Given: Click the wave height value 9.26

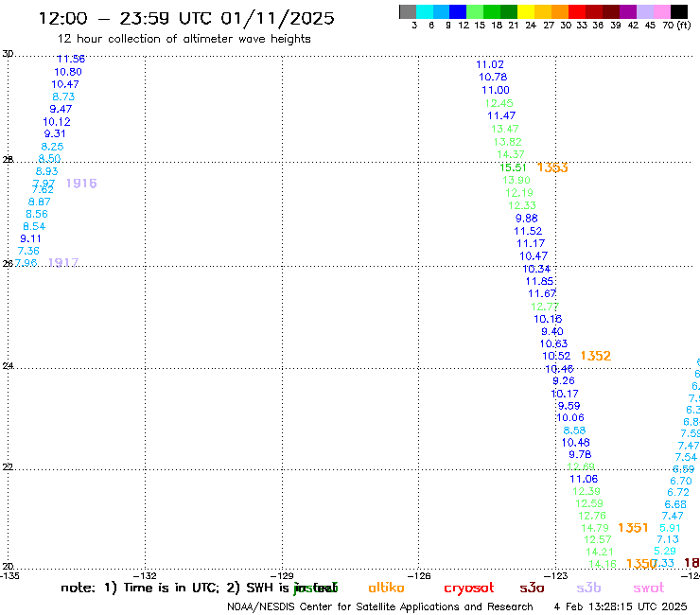Looking at the screenshot, I should [564, 381].
